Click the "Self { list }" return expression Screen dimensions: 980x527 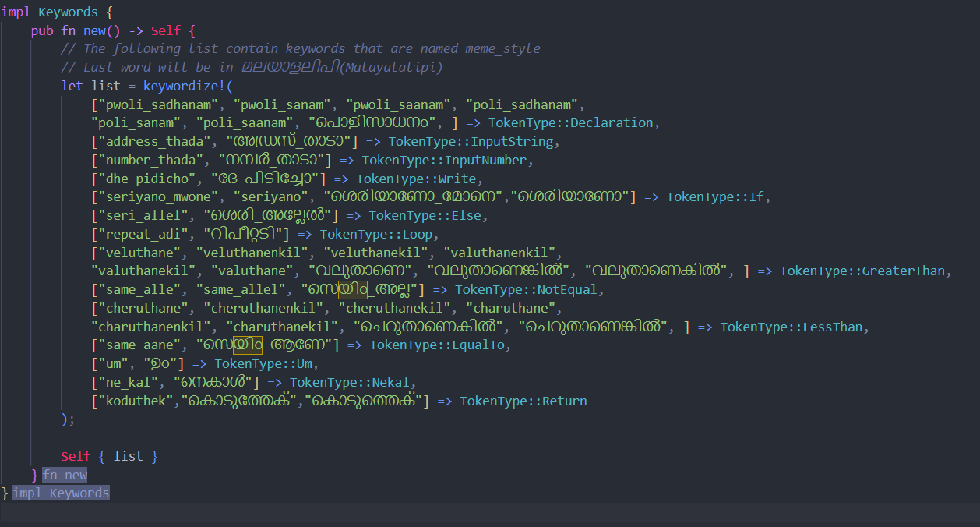tap(109, 456)
